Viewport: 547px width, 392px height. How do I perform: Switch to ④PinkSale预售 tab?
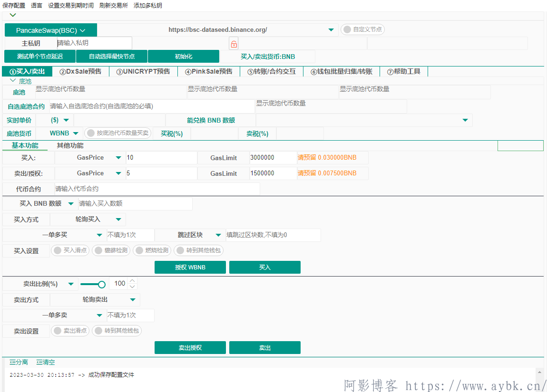point(209,71)
